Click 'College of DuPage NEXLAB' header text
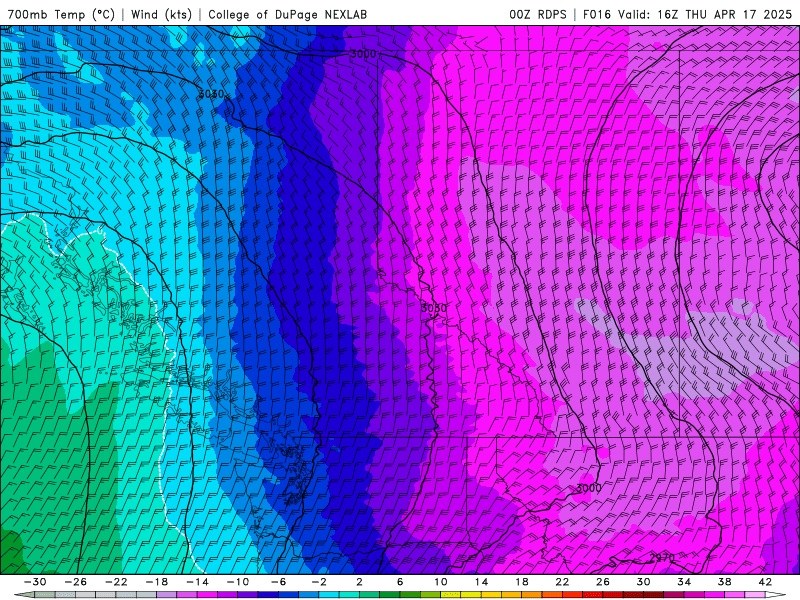This screenshot has height=600, width=800. point(287,14)
